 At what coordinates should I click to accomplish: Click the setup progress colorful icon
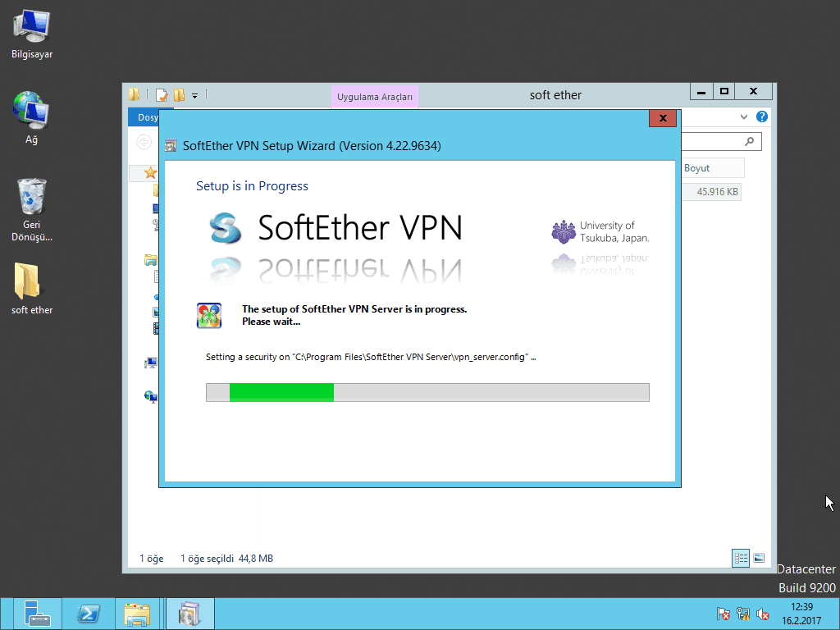pyautogui.click(x=209, y=316)
